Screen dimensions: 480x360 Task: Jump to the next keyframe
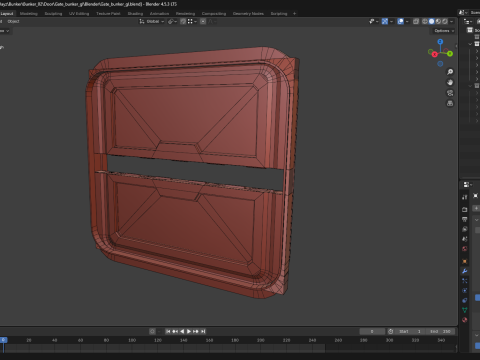(196, 331)
